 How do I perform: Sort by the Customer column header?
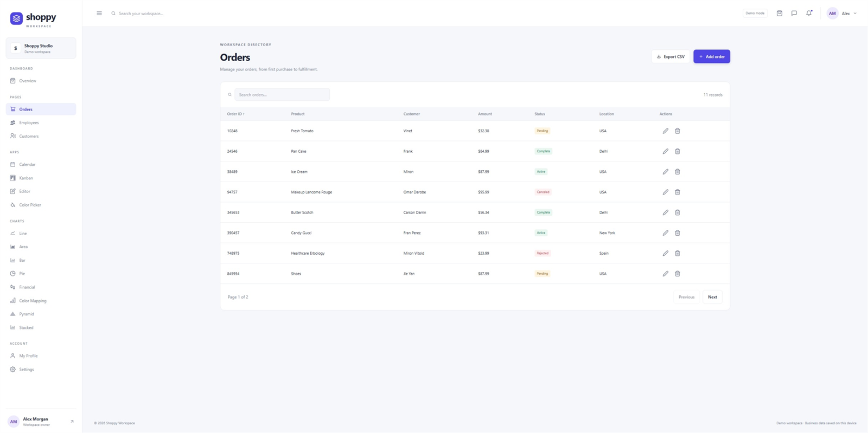411,114
